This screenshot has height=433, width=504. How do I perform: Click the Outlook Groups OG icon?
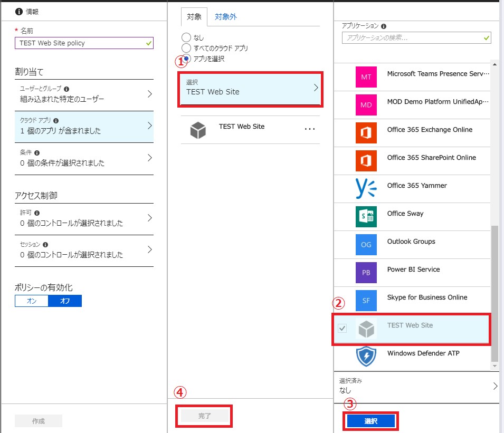pyautogui.click(x=366, y=244)
